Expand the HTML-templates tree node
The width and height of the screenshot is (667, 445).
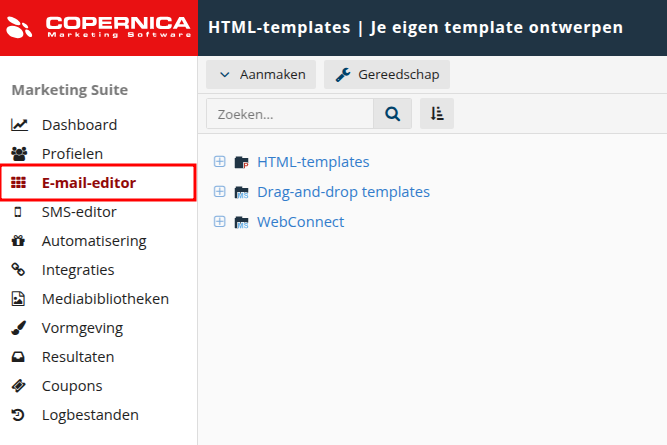pos(220,162)
